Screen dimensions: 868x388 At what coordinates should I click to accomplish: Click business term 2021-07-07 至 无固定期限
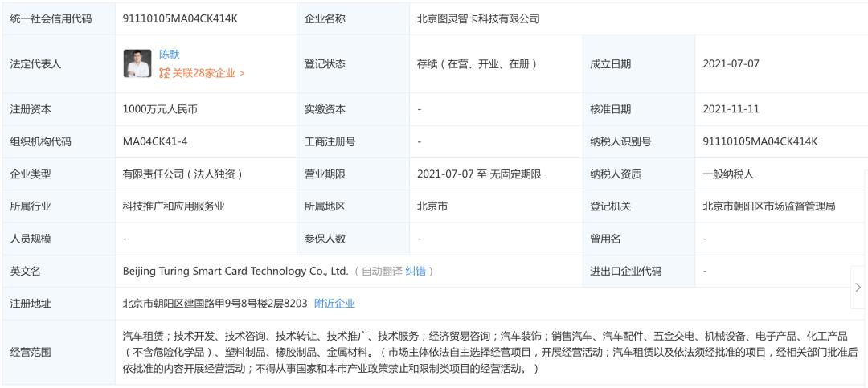tap(479, 174)
